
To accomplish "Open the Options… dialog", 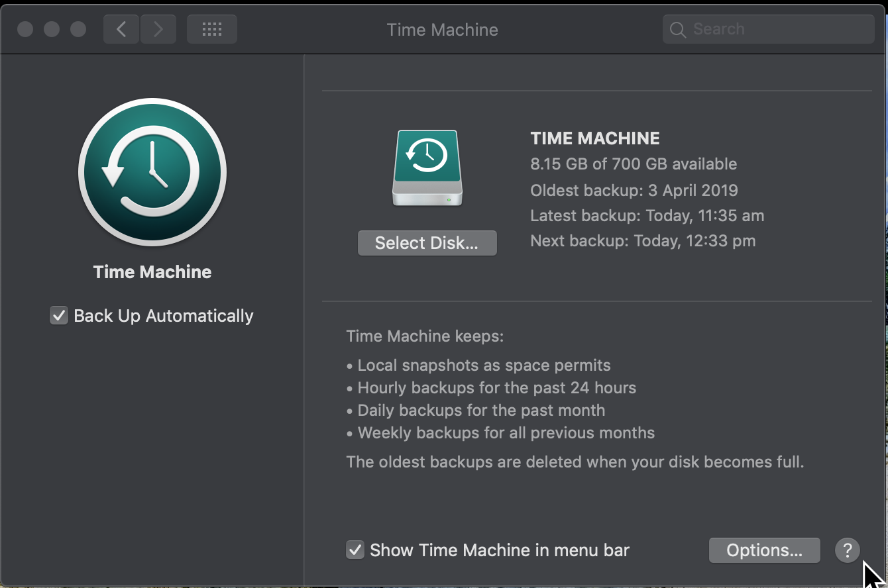I will click(764, 550).
